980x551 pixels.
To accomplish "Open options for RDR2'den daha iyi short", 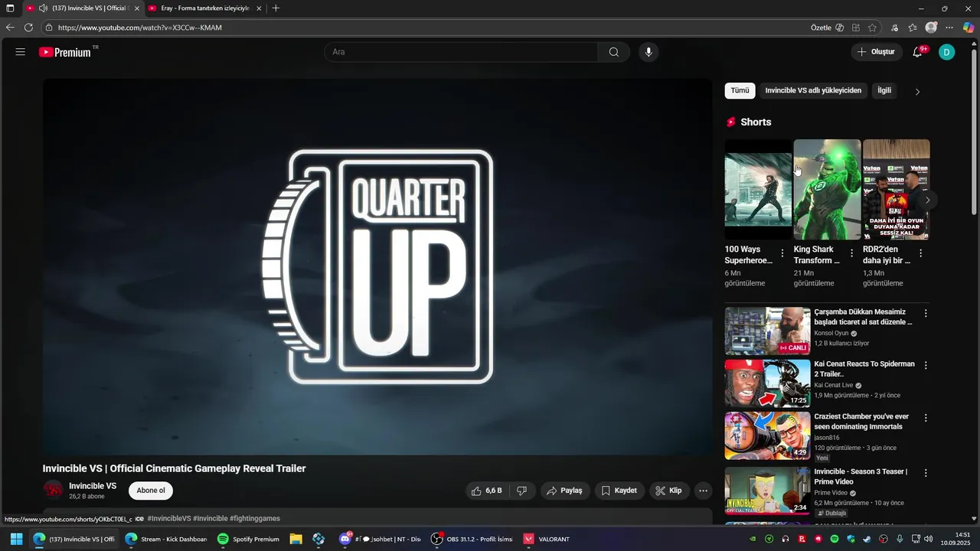I will (920, 253).
